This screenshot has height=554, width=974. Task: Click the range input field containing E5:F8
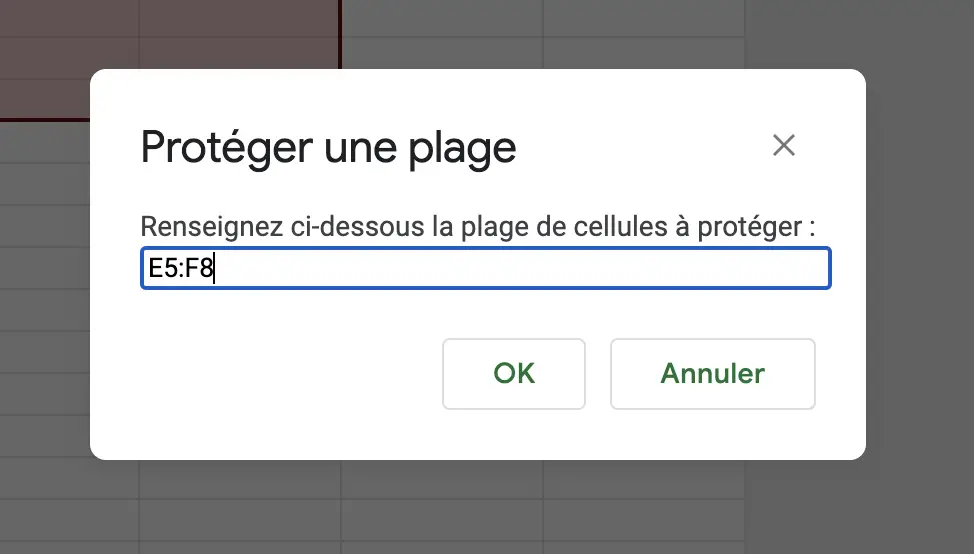[486, 268]
